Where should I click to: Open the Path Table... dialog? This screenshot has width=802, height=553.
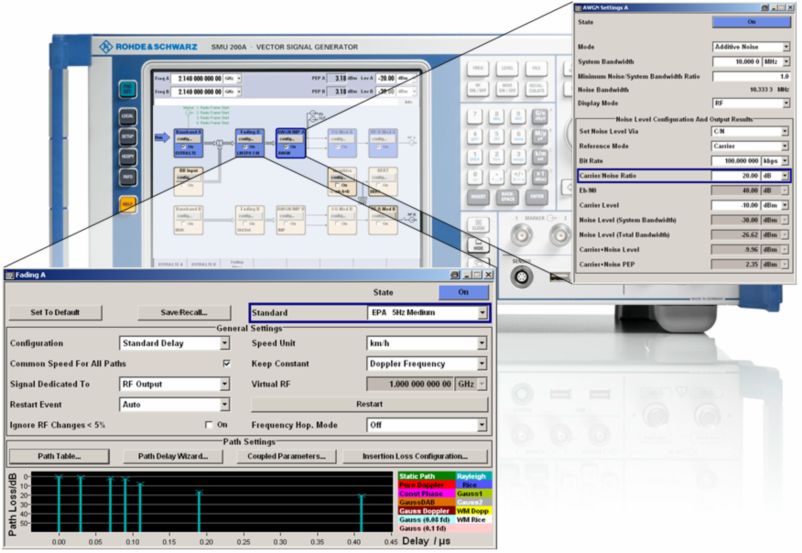59,456
